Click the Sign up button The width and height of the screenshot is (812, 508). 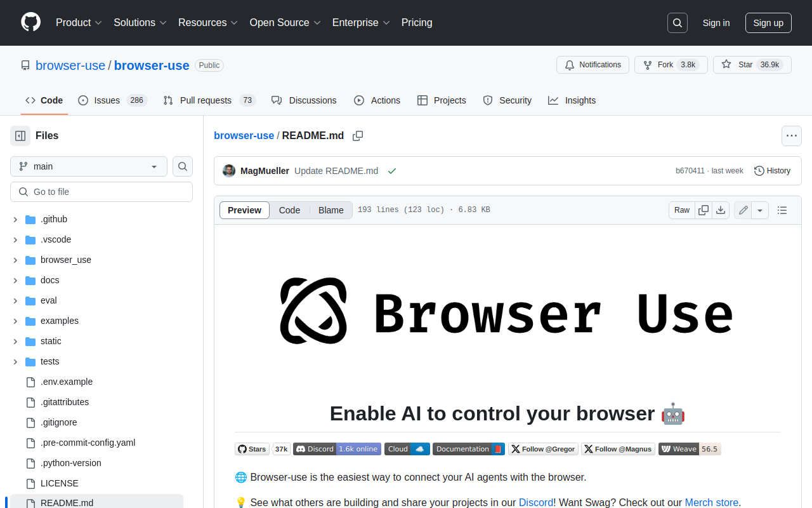point(768,23)
